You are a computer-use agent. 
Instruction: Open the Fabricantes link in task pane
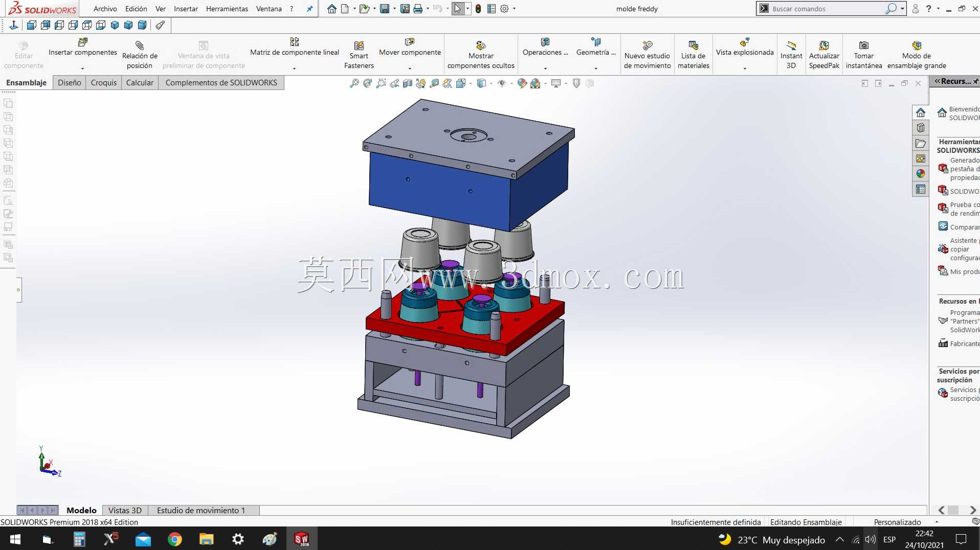point(959,343)
